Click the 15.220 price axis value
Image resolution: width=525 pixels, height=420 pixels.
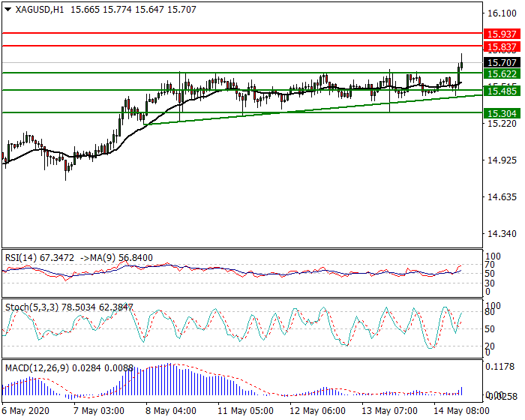[x=502, y=124]
